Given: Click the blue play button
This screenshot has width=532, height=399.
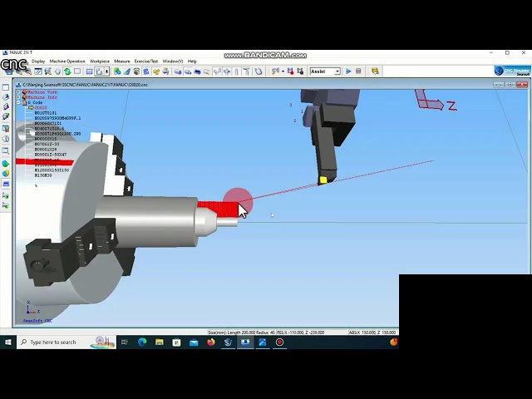Looking at the screenshot, I should point(348,71).
